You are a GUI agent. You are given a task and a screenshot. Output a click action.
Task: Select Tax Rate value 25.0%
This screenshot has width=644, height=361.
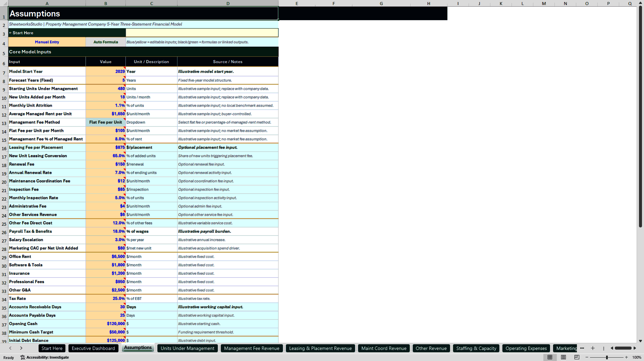(x=106, y=298)
